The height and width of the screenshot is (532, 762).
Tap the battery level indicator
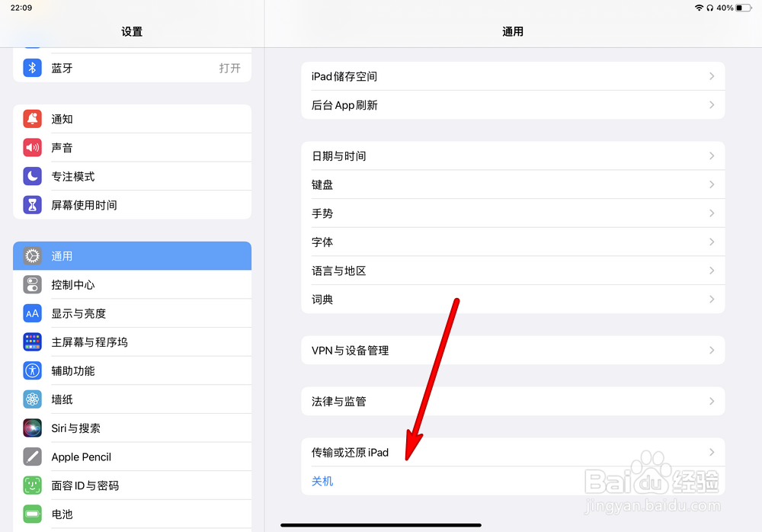click(744, 8)
